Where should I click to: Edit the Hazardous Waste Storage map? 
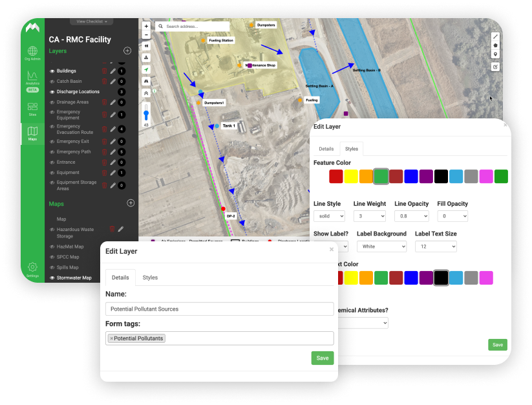(x=121, y=229)
